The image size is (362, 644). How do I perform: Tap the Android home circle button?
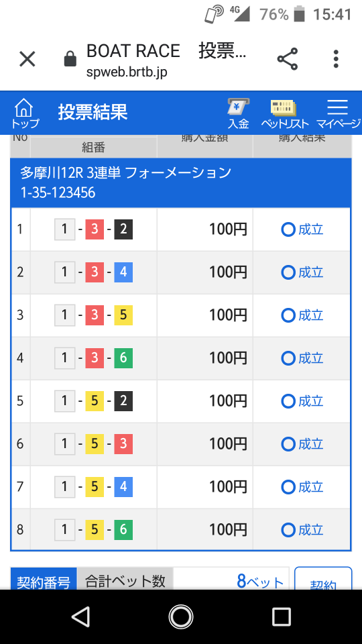pos(180,616)
